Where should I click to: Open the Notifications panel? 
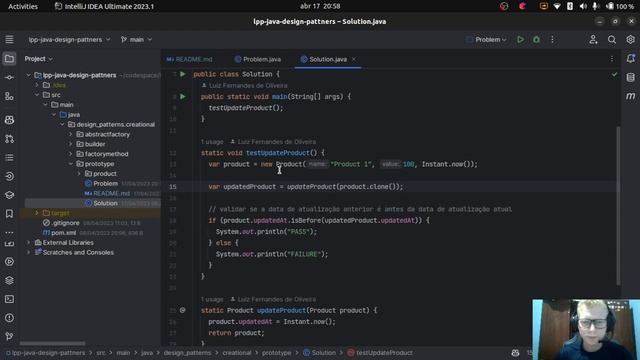pyautogui.click(x=630, y=59)
